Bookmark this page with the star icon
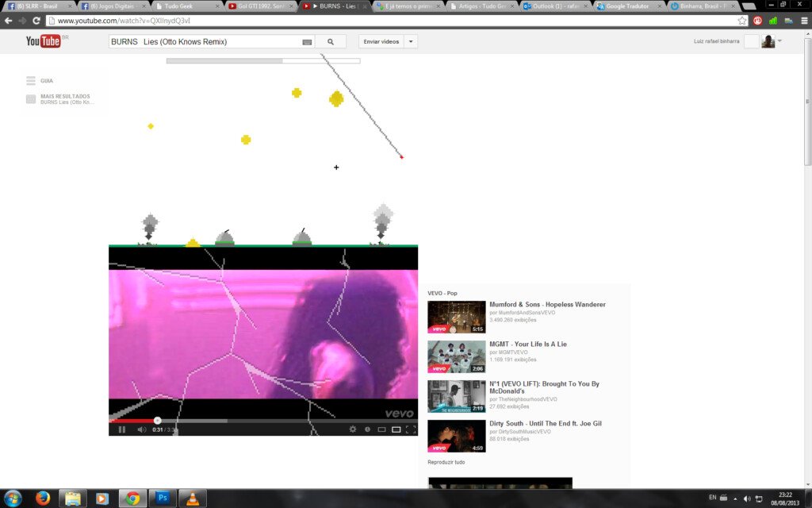Screen dimensions: 812x508 coord(742,21)
